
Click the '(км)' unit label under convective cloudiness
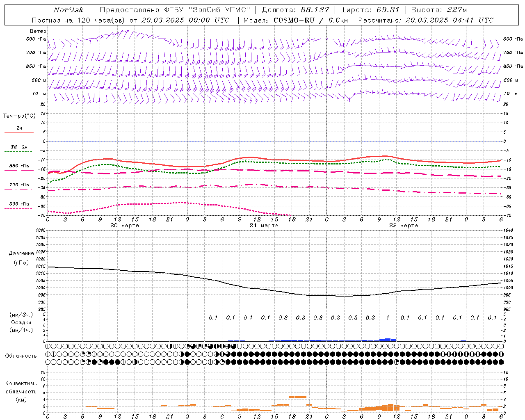(x=21, y=399)
